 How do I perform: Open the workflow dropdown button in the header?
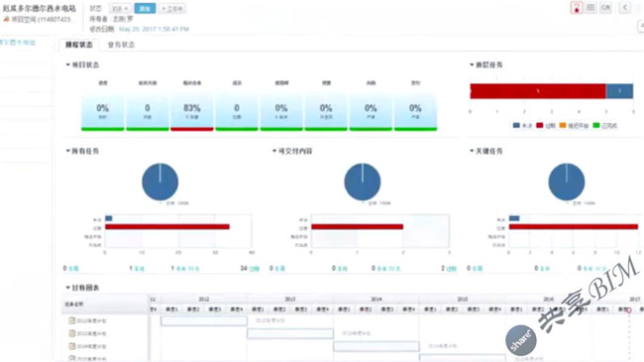coord(172,8)
